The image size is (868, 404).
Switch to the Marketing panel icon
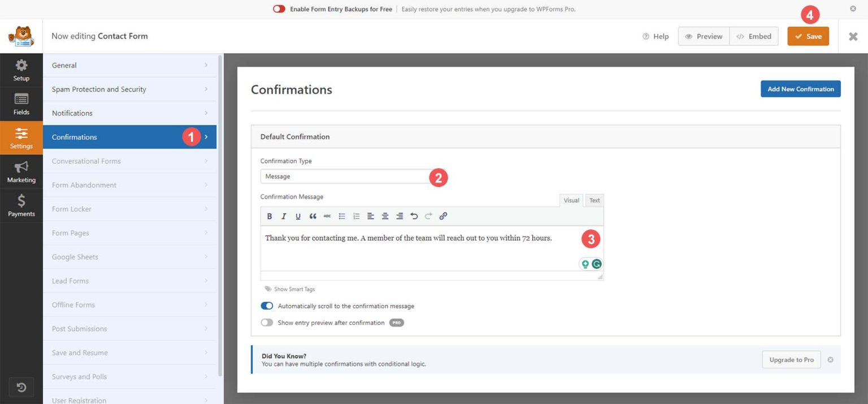coord(21,172)
